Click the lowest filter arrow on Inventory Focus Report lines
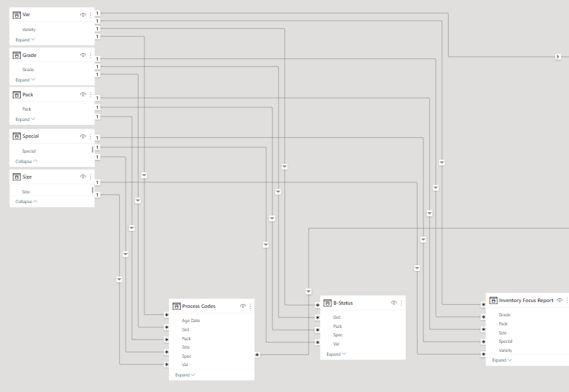 point(417,268)
